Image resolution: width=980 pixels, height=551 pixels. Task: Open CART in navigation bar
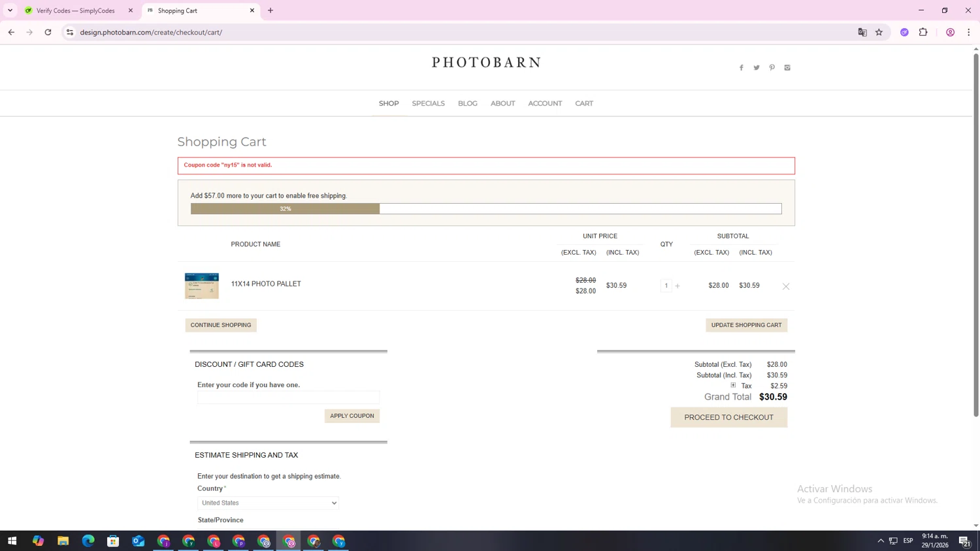tap(584, 103)
